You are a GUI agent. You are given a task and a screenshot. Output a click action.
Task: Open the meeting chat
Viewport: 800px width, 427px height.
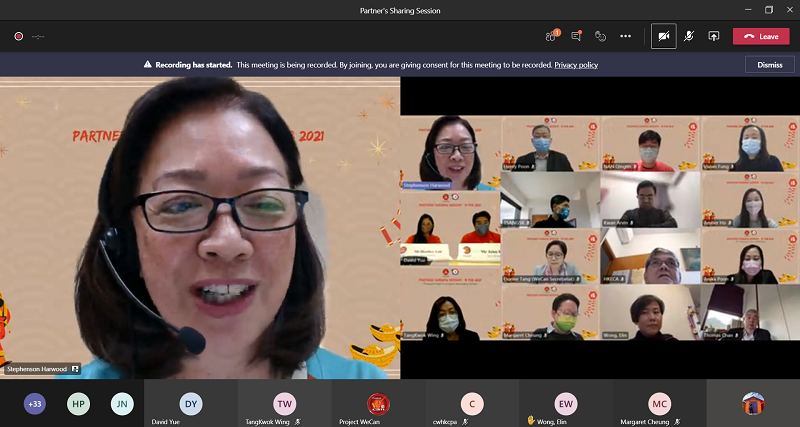click(576, 36)
